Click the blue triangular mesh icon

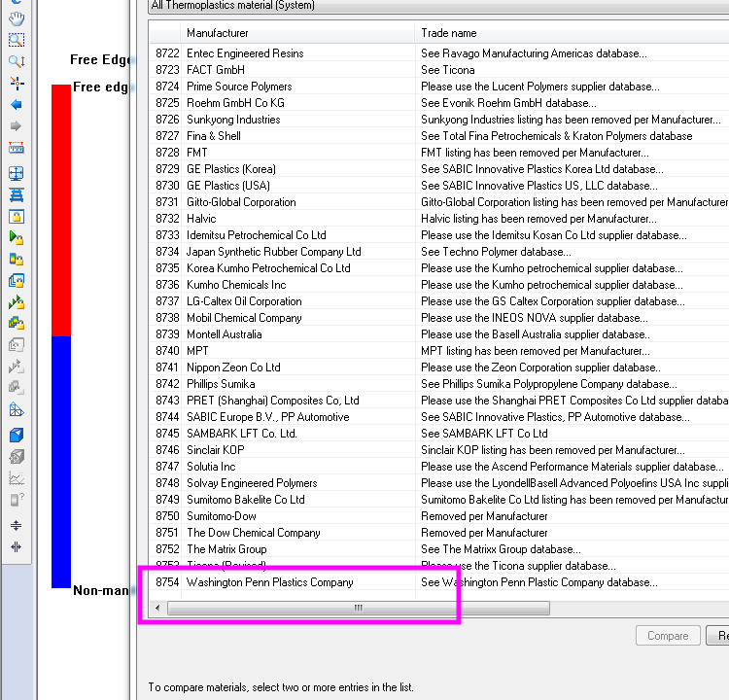[x=17, y=410]
